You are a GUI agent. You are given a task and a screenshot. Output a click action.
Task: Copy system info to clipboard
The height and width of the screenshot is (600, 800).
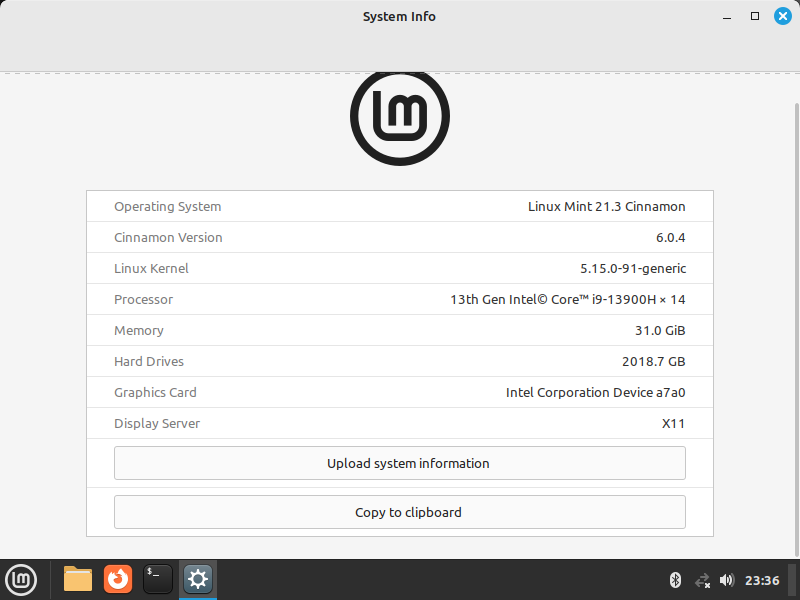pos(400,512)
